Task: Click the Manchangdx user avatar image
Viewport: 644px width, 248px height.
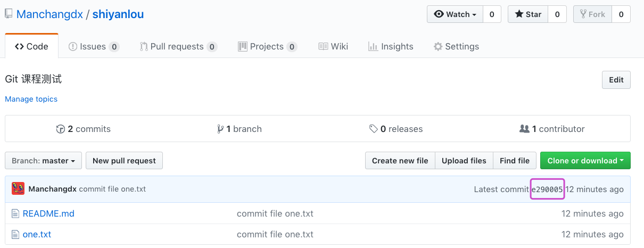Action: 18,189
